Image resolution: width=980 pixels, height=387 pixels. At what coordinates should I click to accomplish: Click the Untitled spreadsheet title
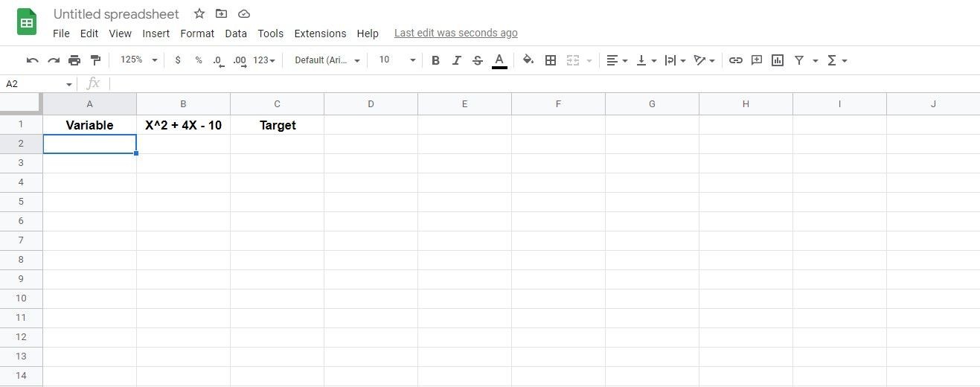pos(116,14)
